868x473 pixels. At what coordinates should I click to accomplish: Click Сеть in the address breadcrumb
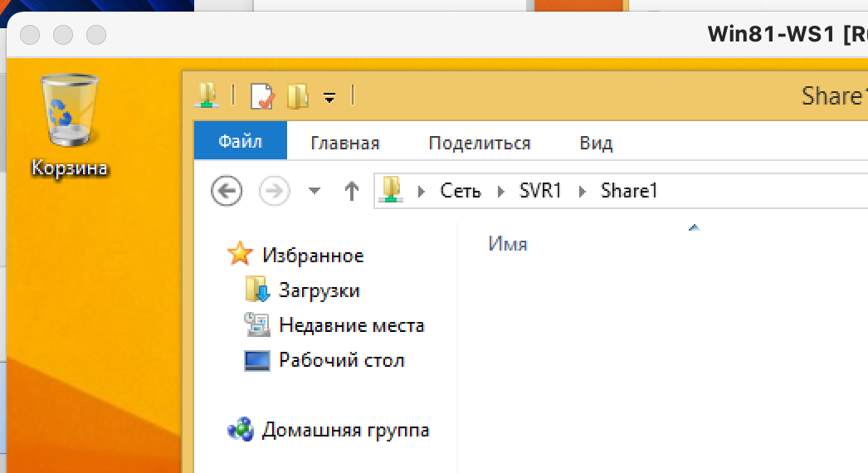460,191
